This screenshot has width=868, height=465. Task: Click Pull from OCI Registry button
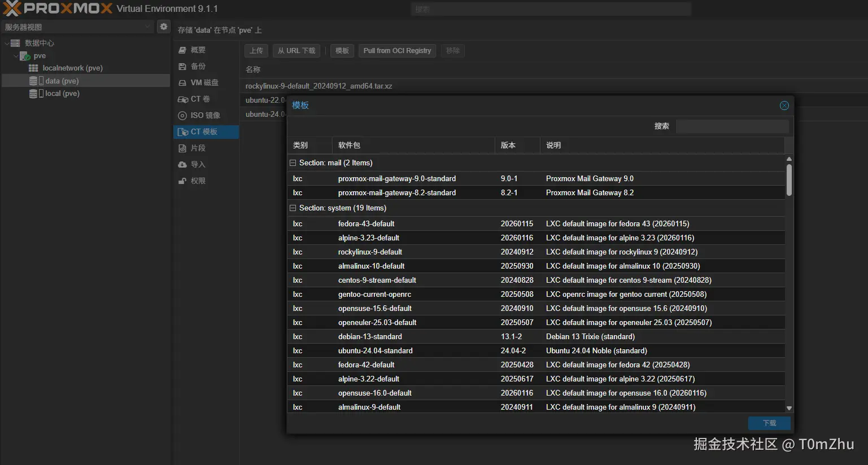(397, 51)
